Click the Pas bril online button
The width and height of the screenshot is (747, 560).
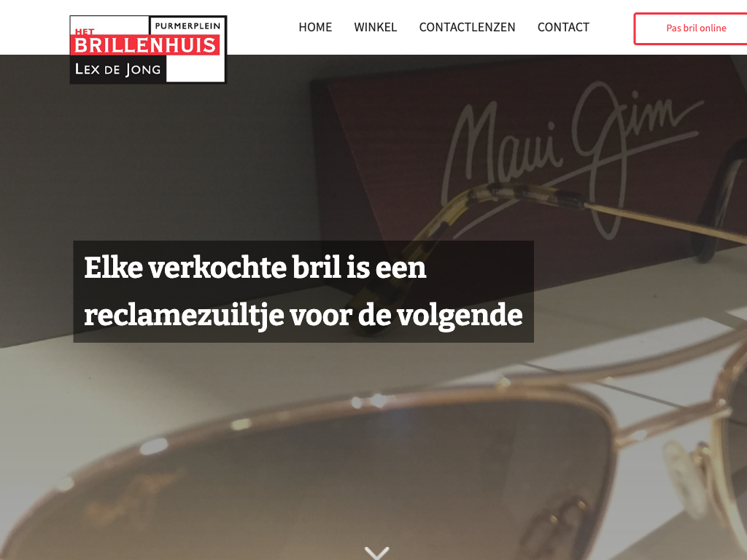point(690,28)
